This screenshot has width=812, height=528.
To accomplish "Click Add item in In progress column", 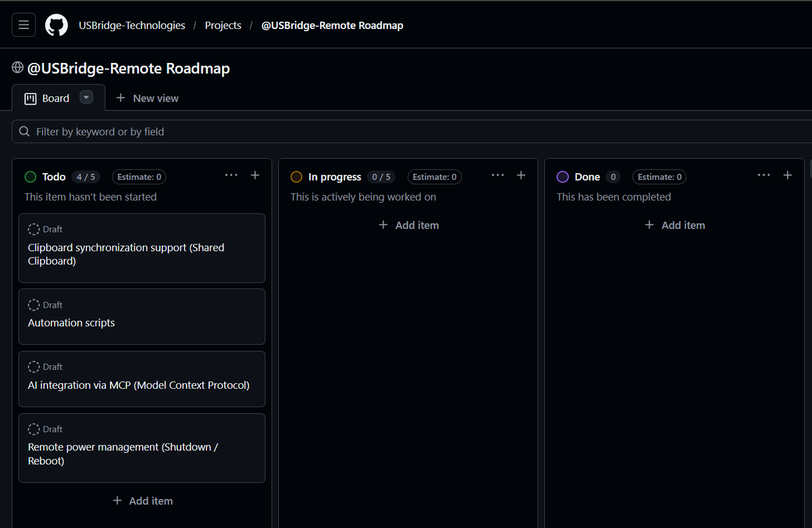I will (x=409, y=225).
